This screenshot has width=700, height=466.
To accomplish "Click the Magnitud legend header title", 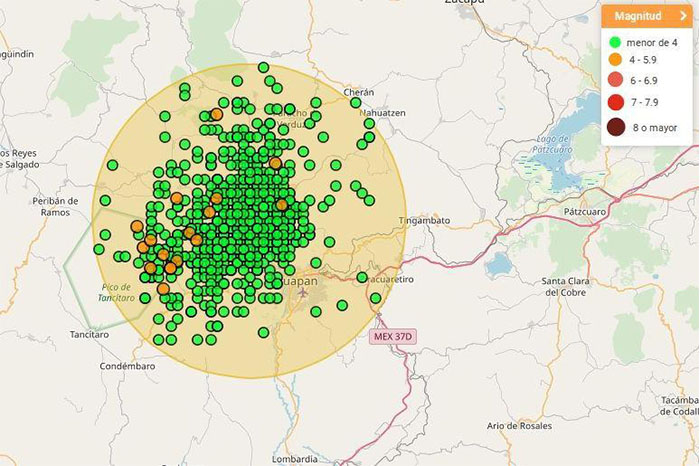I will click(x=637, y=17).
